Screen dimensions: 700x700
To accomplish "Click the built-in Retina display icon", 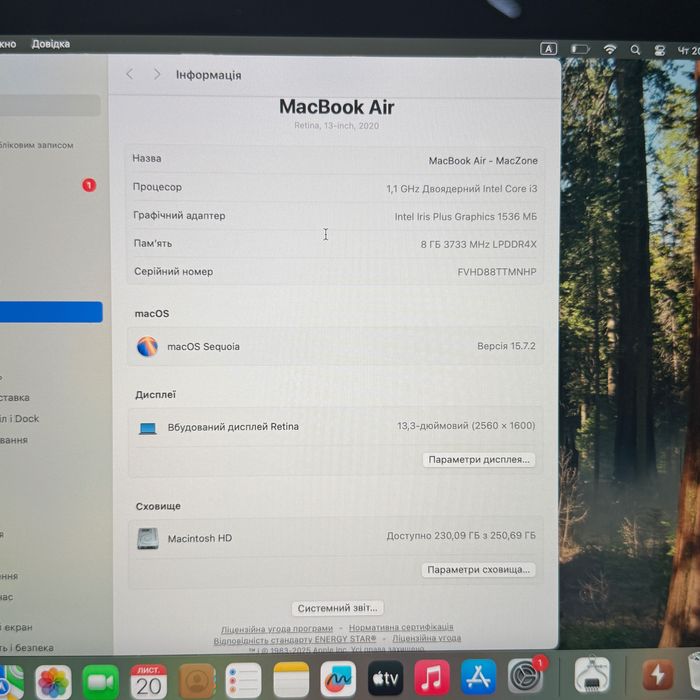I will point(148,429).
